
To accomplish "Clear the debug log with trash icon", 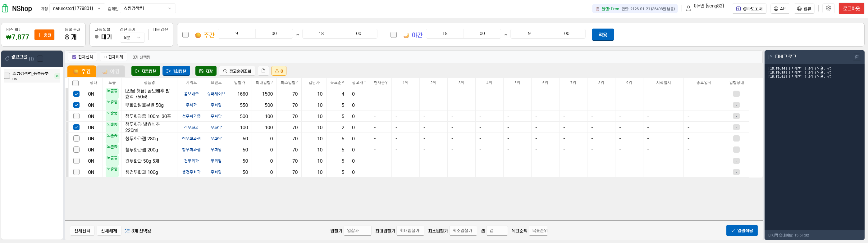I will click(857, 57).
